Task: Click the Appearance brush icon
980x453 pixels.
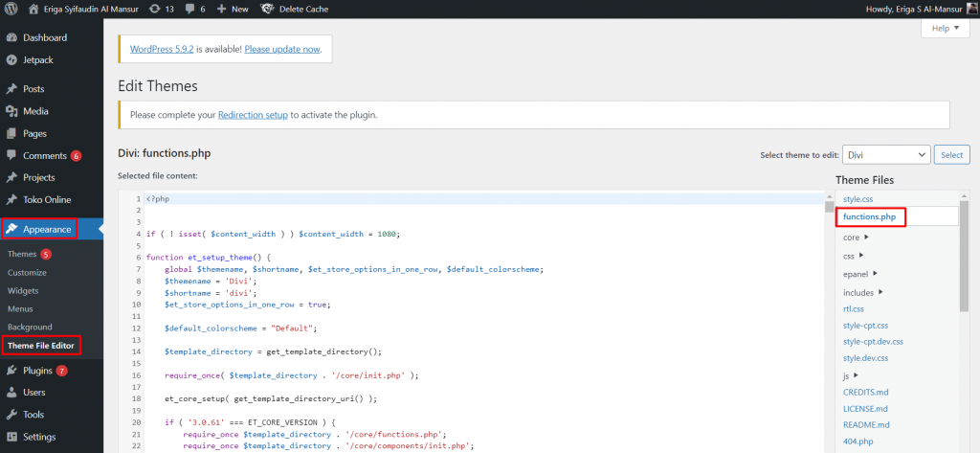Action: pos(11,229)
